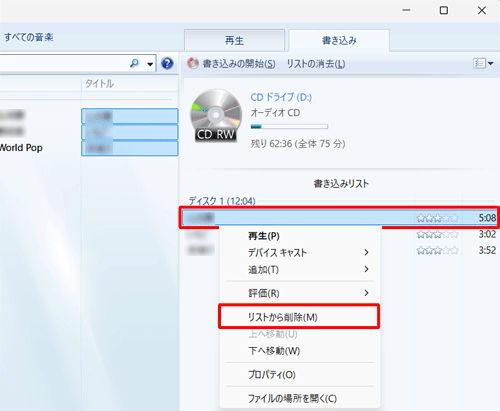Switch to the 再生 tab
500x411 pixels.
[x=234, y=41]
